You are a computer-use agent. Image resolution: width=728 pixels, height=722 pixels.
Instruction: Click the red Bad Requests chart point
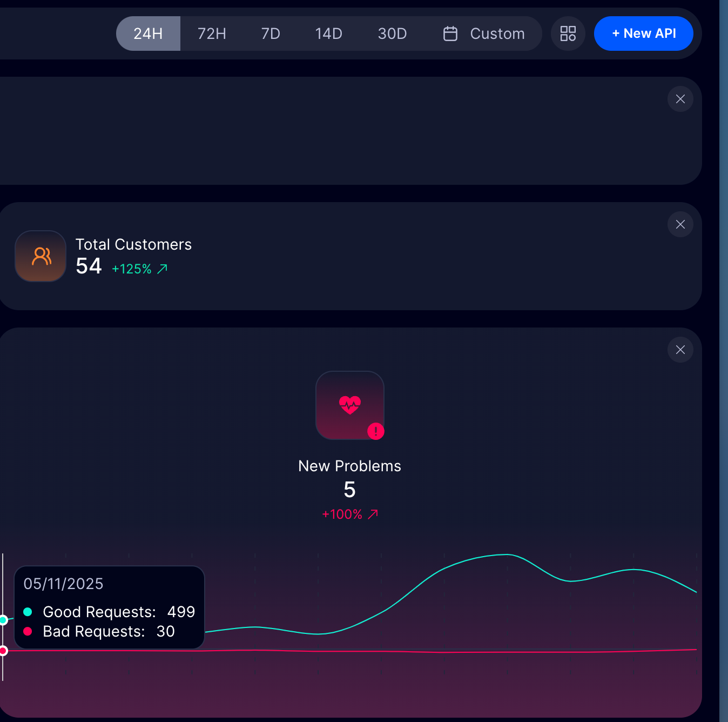pyautogui.click(x=3, y=651)
